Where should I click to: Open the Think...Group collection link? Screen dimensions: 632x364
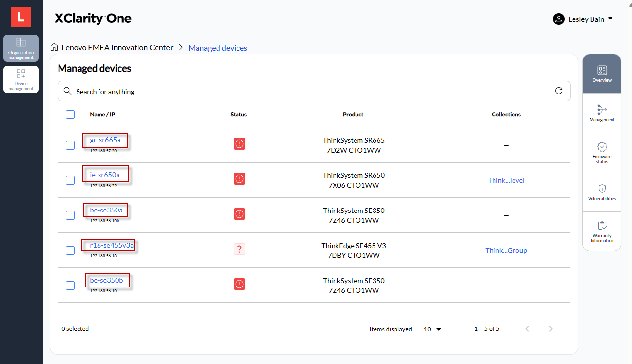point(506,250)
